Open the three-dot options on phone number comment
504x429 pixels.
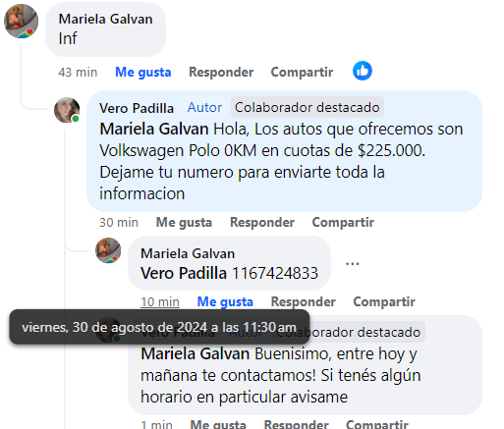pos(353,263)
